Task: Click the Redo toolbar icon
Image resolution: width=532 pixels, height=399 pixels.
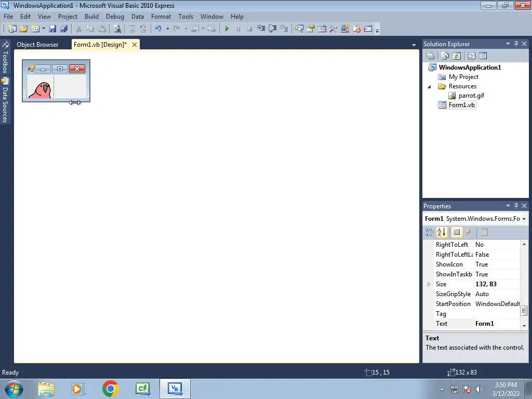Action: (x=177, y=29)
